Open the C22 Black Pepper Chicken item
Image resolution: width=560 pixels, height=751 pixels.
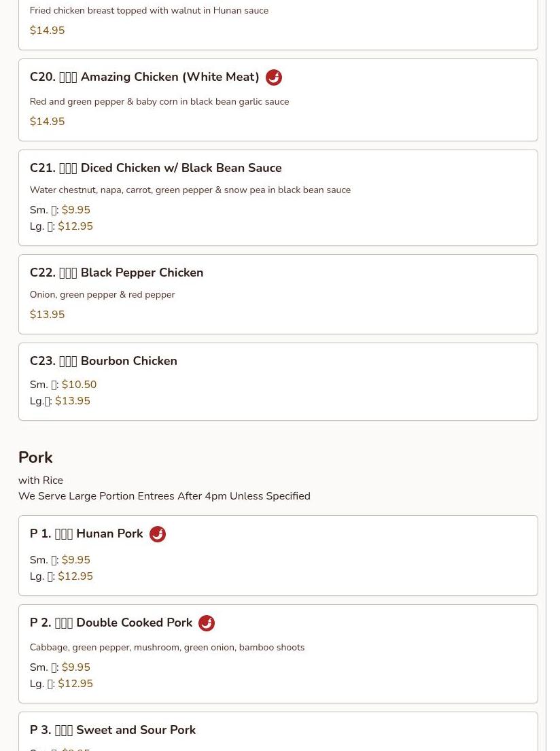click(116, 273)
